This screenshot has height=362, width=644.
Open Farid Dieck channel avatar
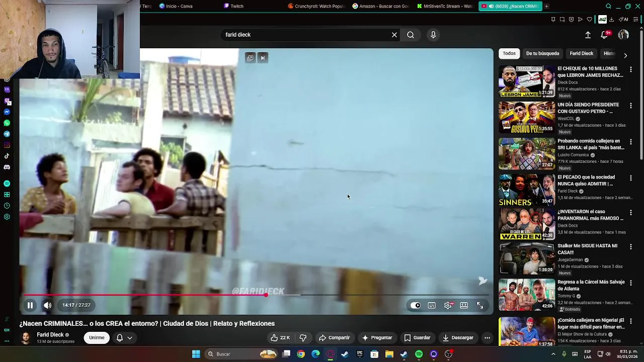(26, 338)
